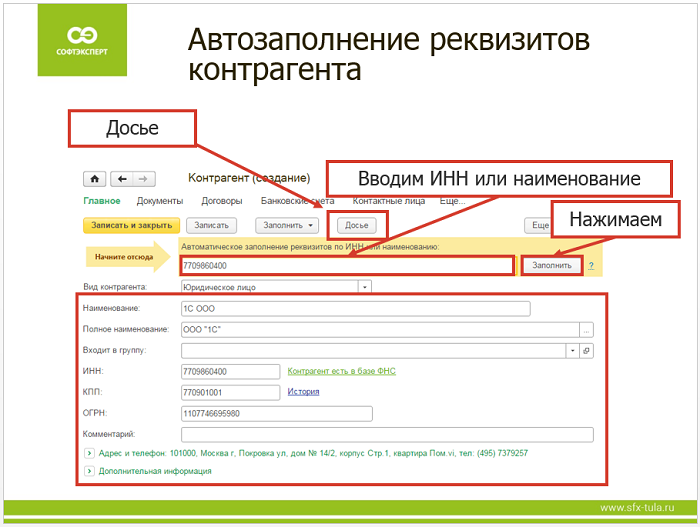Click the Контрагент (создание) title text

pos(249,178)
